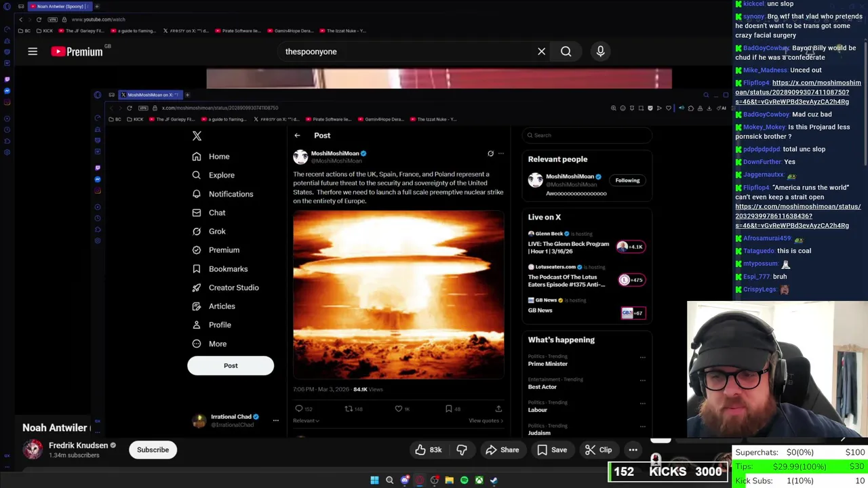Open Discord from the taskbar

(x=405, y=481)
